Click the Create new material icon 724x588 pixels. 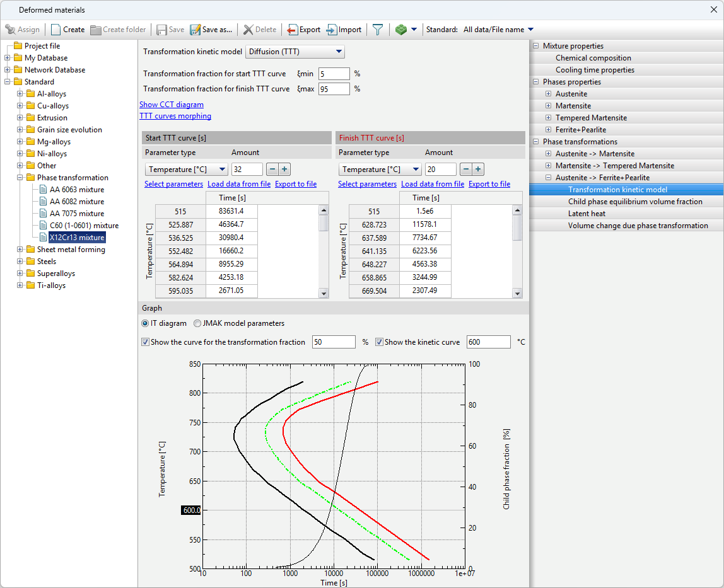coord(56,30)
